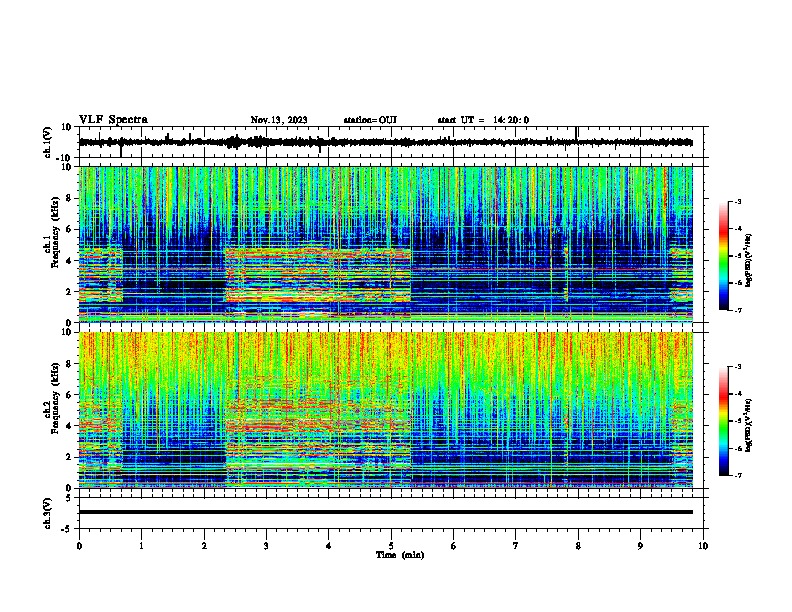Click time axis tick label "6"
792x612 pixels.
(454, 546)
